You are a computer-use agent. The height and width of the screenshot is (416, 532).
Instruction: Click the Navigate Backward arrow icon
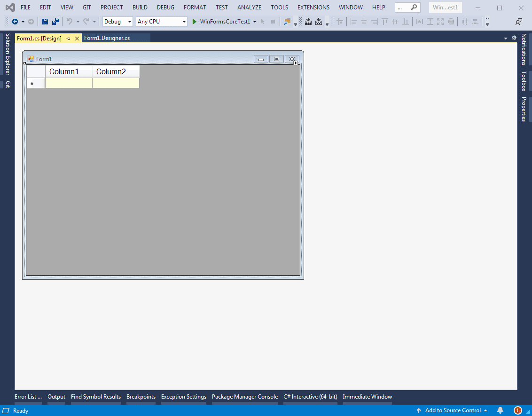[15, 21]
